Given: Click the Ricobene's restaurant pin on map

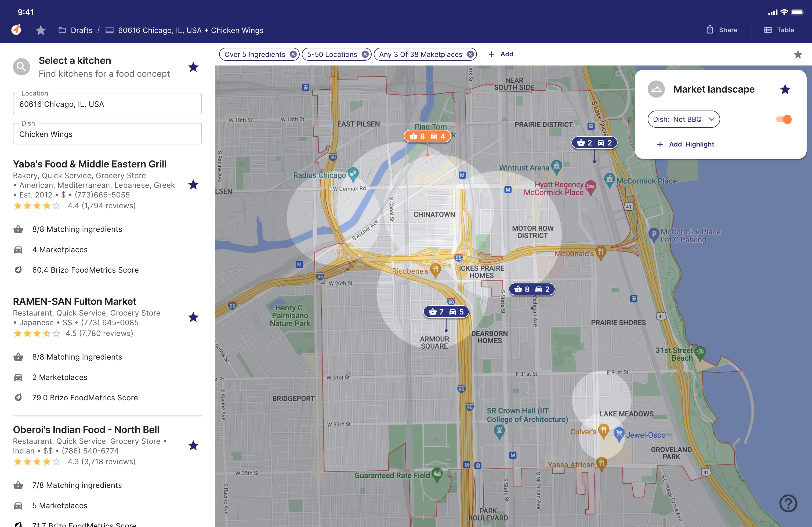Looking at the screenshot, I should click(435, 271).
